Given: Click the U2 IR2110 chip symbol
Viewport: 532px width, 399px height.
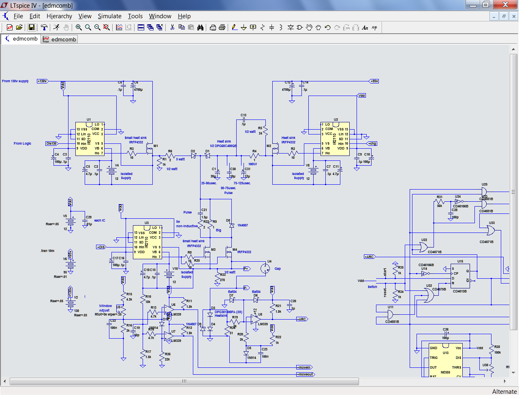Looking at the screenshot, I should coord(335,139).
